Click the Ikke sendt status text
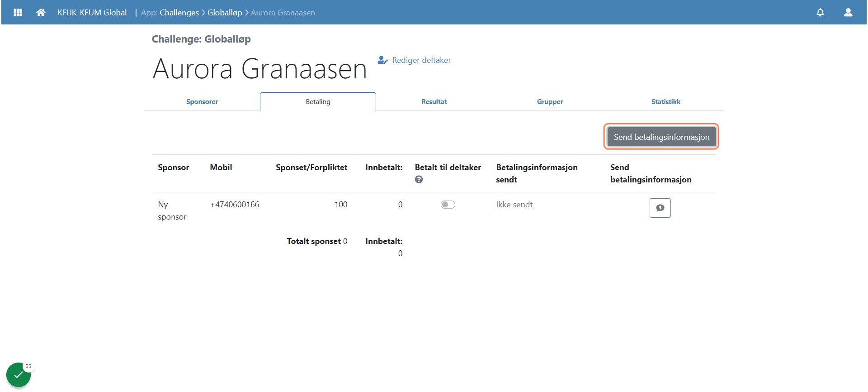The height and width of the screenshot is (392, 868). 514,205
